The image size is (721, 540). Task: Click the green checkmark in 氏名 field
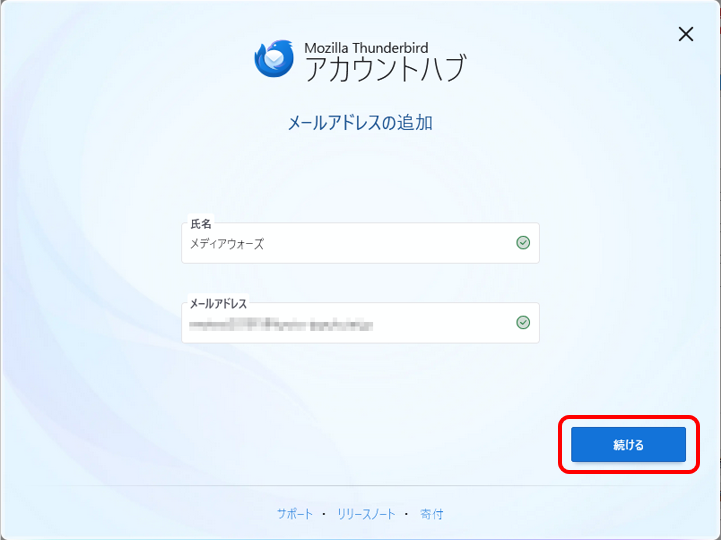coord(523,242)
